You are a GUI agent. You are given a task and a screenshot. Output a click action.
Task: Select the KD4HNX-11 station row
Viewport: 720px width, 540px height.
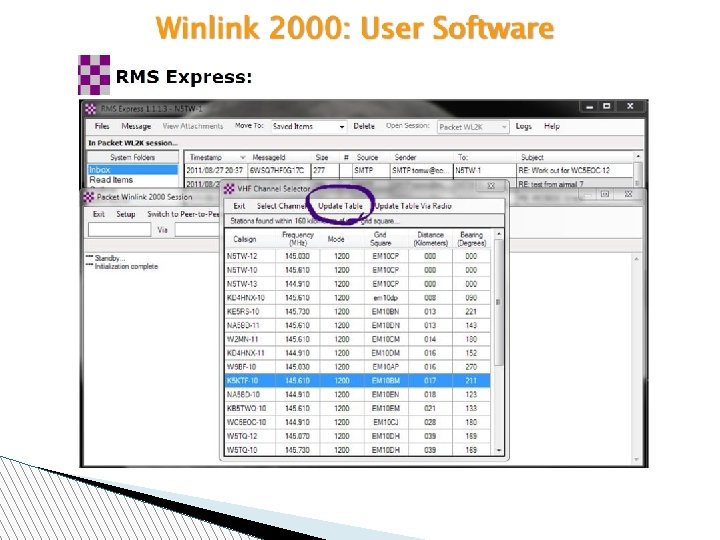click(358, 353)
